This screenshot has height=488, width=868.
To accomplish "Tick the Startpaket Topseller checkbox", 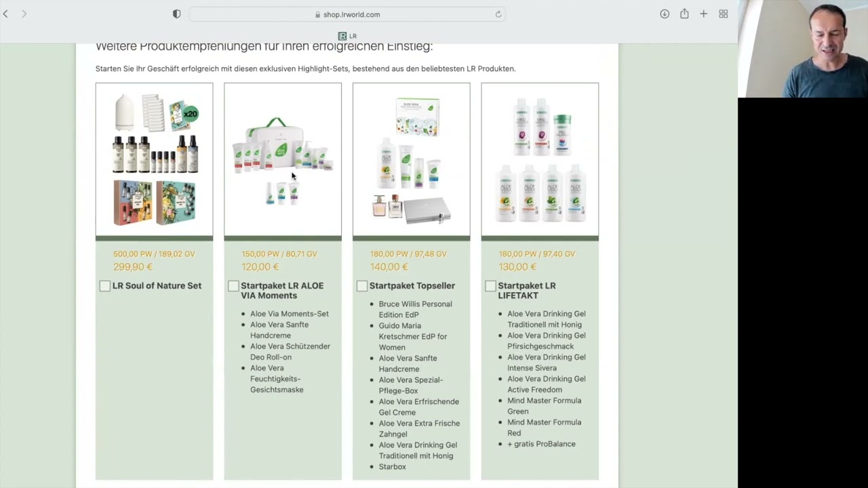I will coord(362,286).
